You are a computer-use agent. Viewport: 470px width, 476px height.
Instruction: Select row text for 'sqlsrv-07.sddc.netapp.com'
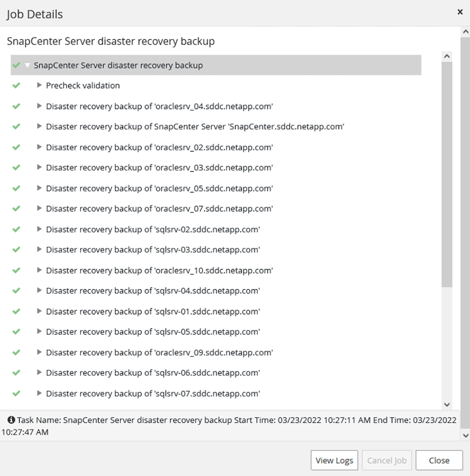pos(153,393)
